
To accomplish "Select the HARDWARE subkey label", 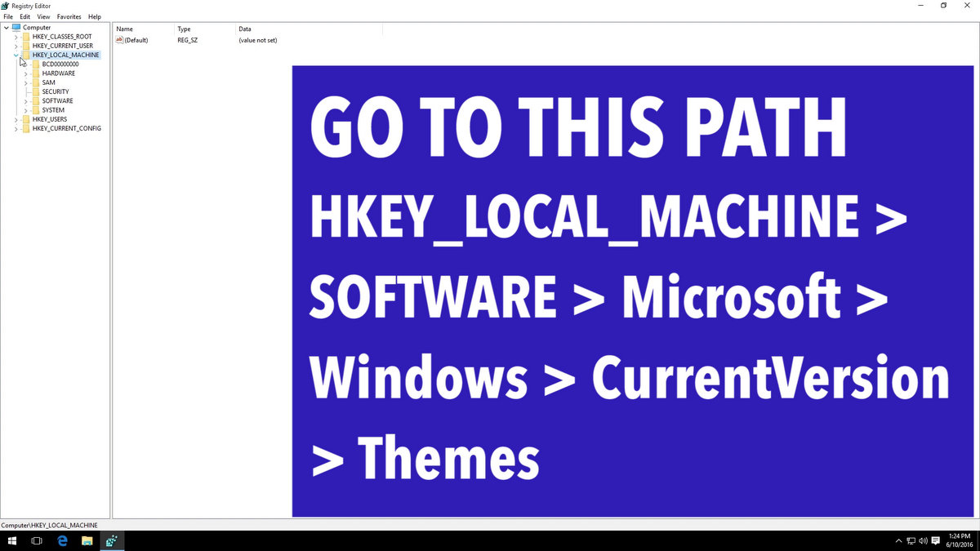I will click(59, 73).
